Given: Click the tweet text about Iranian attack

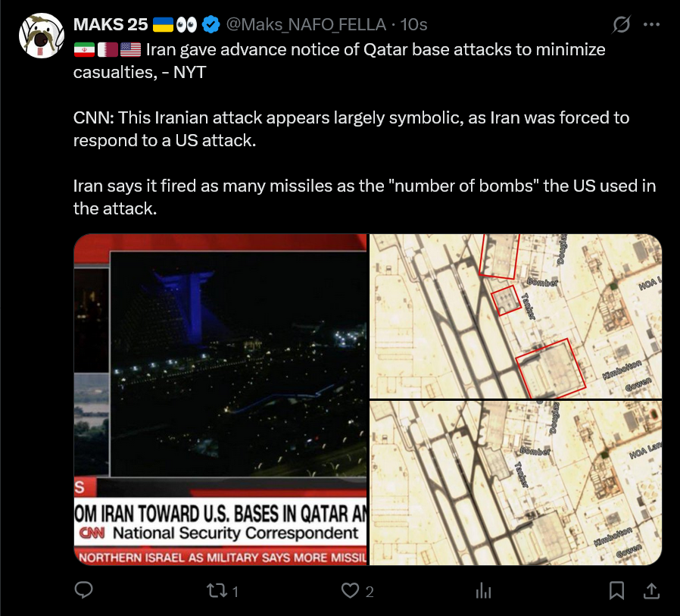Looking at the screenshot, I should (x=351, y=129).
